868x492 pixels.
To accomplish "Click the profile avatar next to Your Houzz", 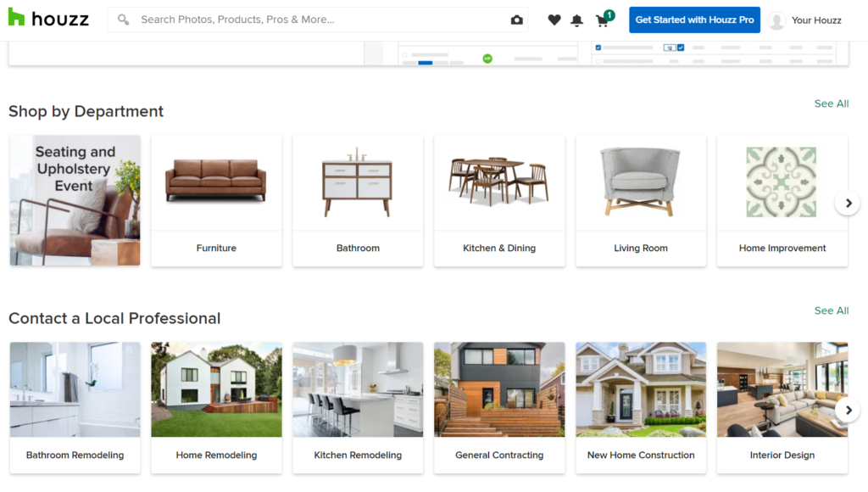I will click(x=777, y=20).
